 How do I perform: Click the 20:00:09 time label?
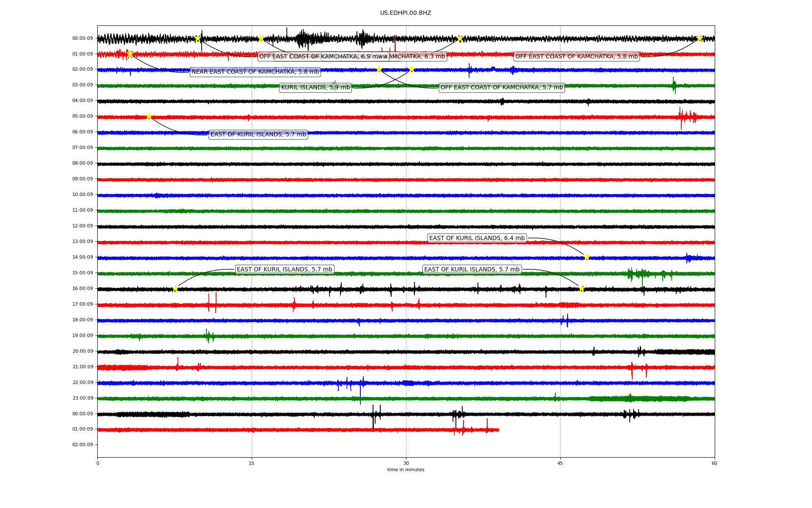click(82, 351)
